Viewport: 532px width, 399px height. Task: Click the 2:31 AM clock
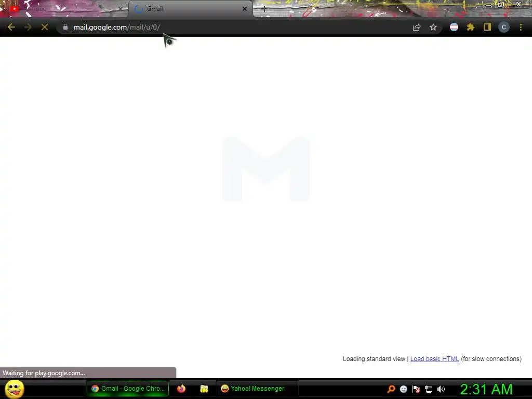click(x=486, y=389)
